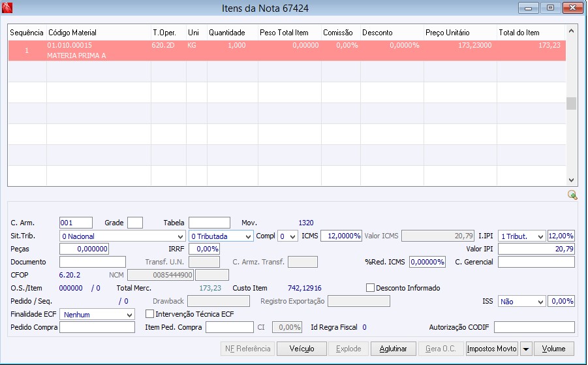Click the Pedido Compra input field
This screenshot has width=588, height=365.
(x=97, y=327)
